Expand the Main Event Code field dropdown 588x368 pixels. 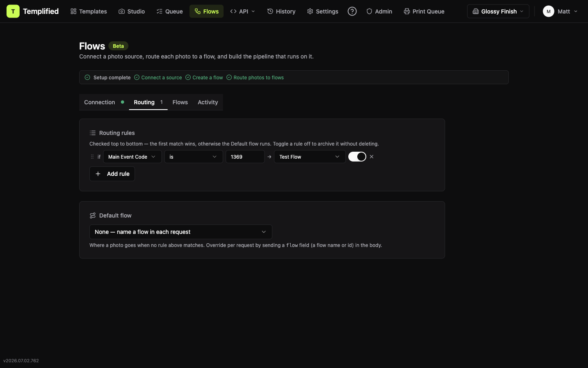point(132,157)
